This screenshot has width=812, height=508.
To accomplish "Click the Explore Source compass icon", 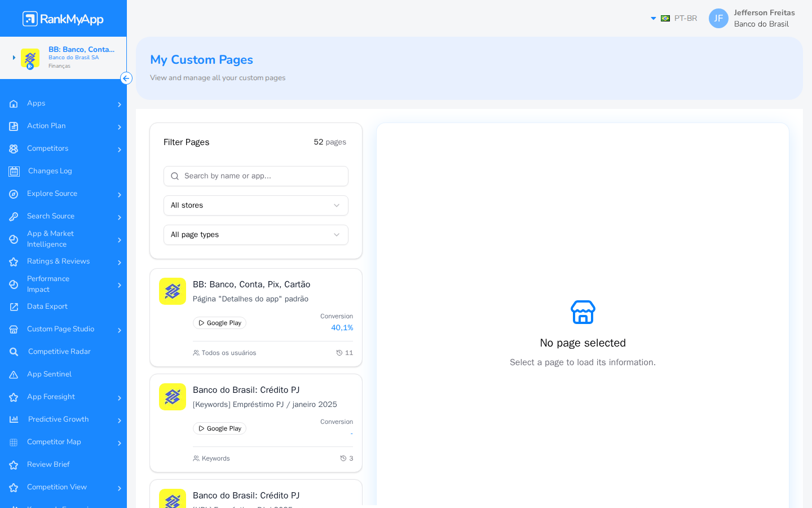I will (x=14, y=194).
